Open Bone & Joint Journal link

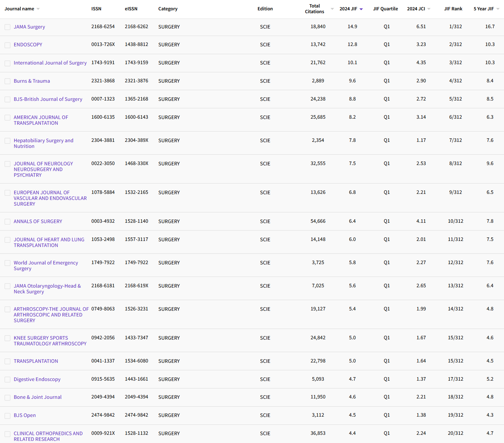(x=38, y=397)
